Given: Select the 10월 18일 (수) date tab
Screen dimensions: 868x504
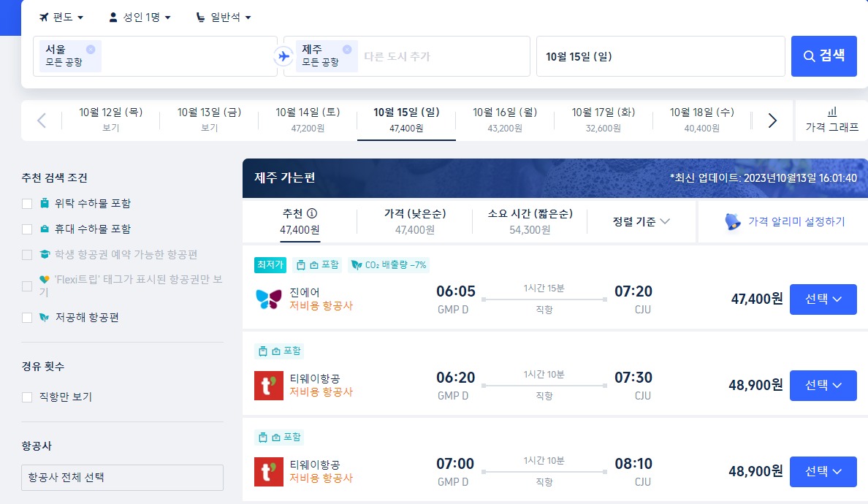Looking at the screenshot, I should (x=702, y=120).
